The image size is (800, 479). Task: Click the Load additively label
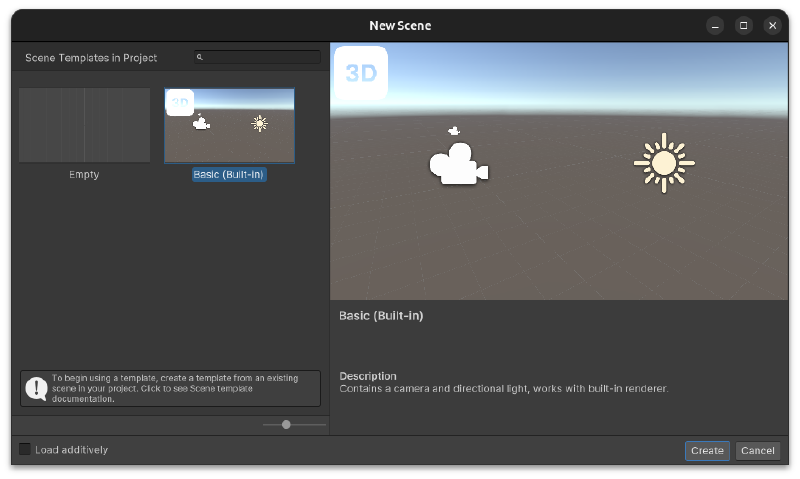pyautogui.click(x=71, y=450)
